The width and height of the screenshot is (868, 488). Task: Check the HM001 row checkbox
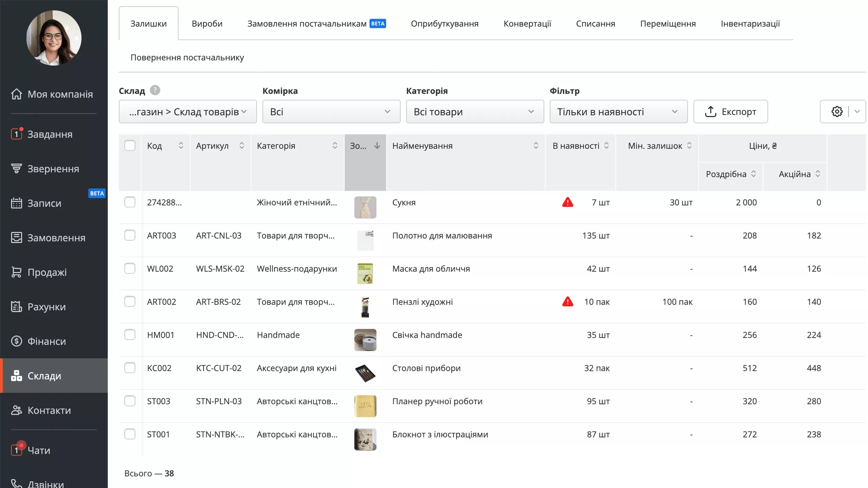pos(130,334)
